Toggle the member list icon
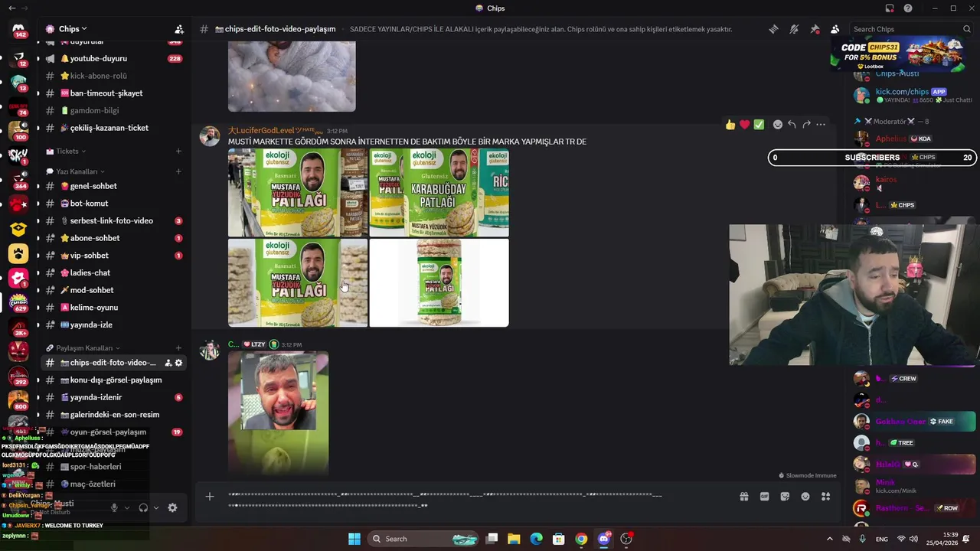Screen dimensions: 980x551 click(835, 29)
